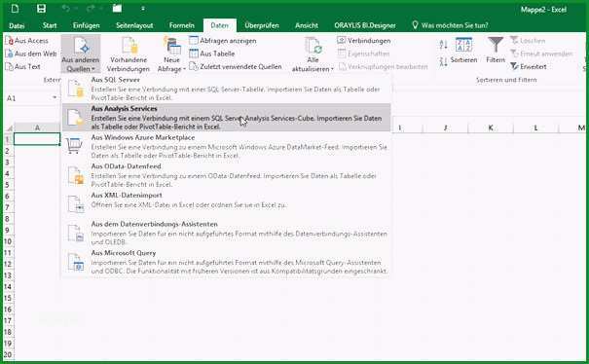Choose Aus SQL Server menu entry
Viewport: 589px width, 364px height.
coord(226,89)
